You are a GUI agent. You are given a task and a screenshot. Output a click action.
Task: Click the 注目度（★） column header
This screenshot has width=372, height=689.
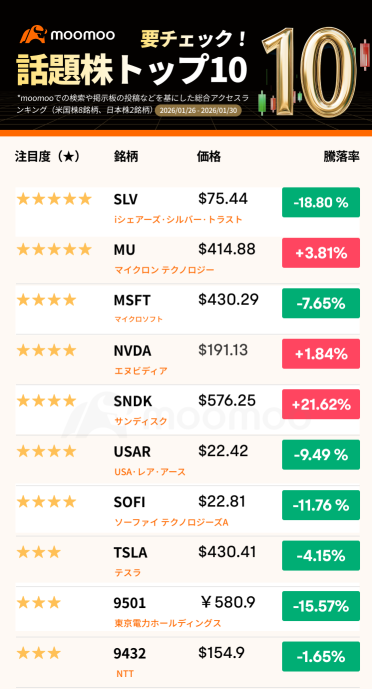[x=47, y=156]
